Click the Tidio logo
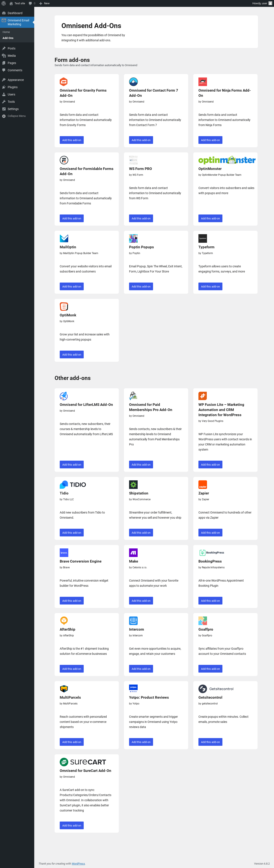Viewport: 274px width, 868px height. tap(73, 485)
